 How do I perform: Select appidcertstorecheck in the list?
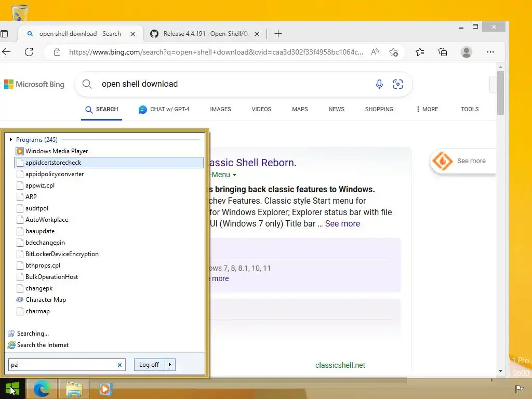click(109, 163)
